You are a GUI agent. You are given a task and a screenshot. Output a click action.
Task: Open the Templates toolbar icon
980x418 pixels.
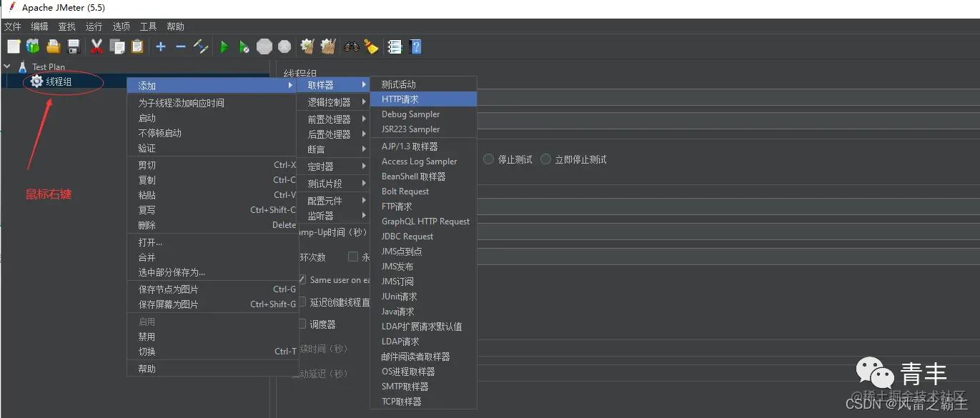pyautogui.click(x=33, y=46)
